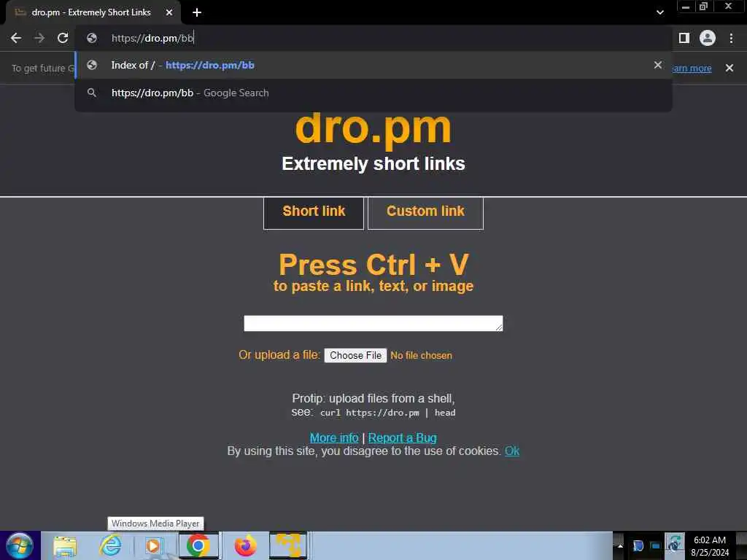Open the taskbar clock showing 6:02 AM
The width and height of the screenshot is (747, 560).
tap(709, 545)
